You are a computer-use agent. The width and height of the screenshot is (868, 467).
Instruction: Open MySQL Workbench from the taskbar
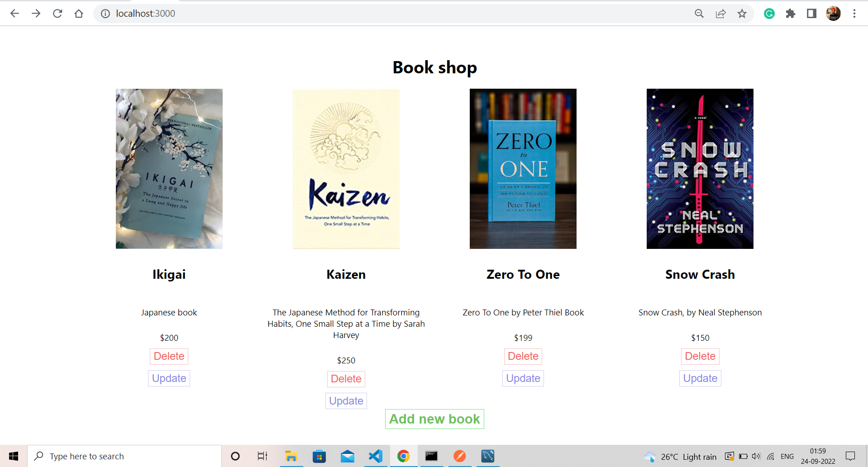tap(487, 456)
